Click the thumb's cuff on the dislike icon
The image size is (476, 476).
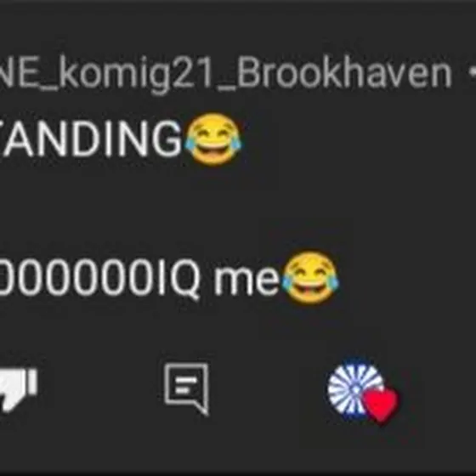click(x=32, y=382)
